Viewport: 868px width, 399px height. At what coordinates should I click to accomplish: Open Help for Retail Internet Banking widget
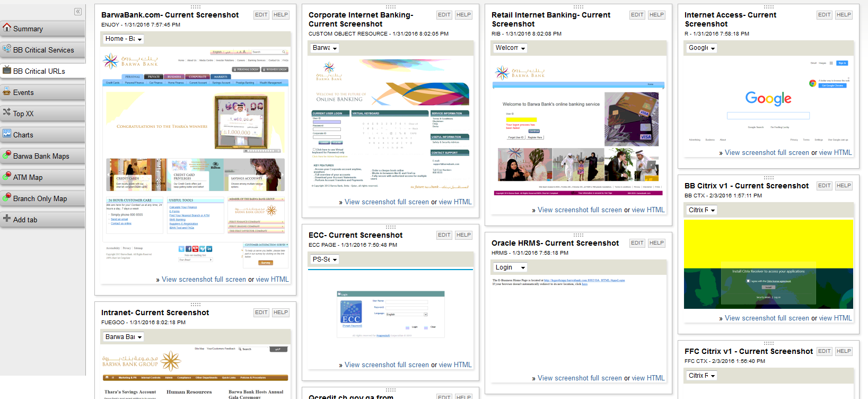656,15
